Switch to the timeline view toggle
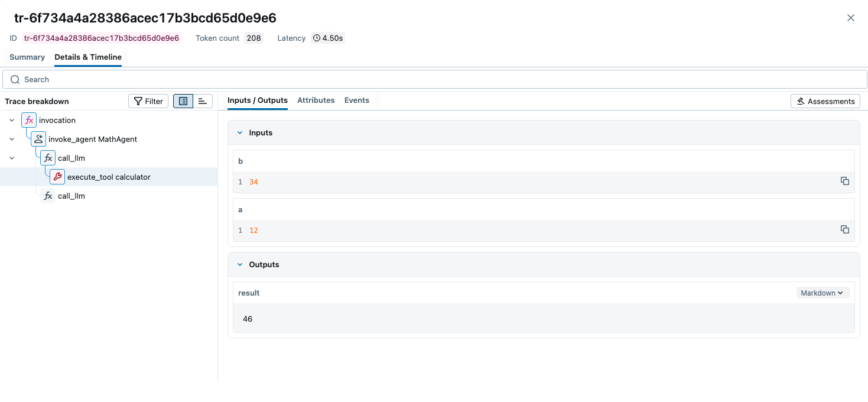 [x=202, y=100]
